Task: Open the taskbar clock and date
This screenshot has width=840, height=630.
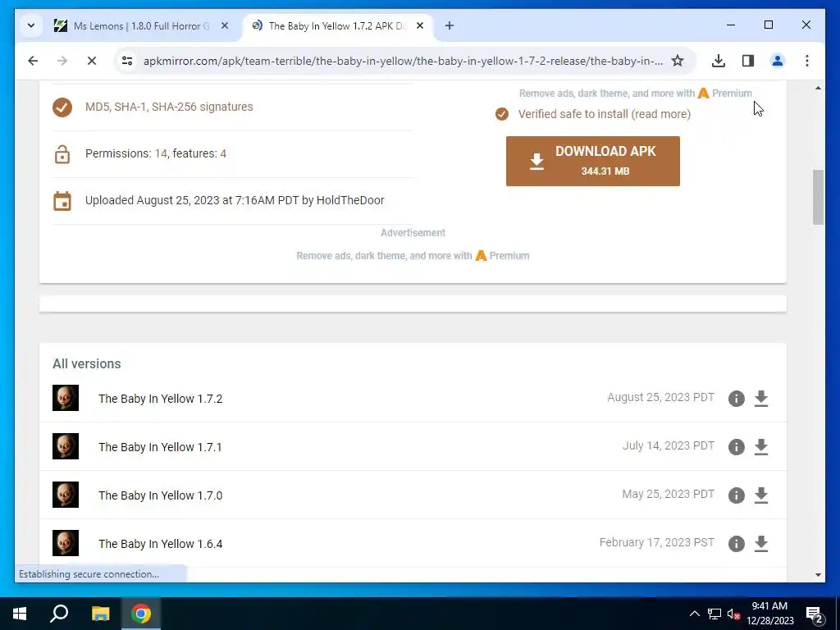Action: click(x=769, y=614)
